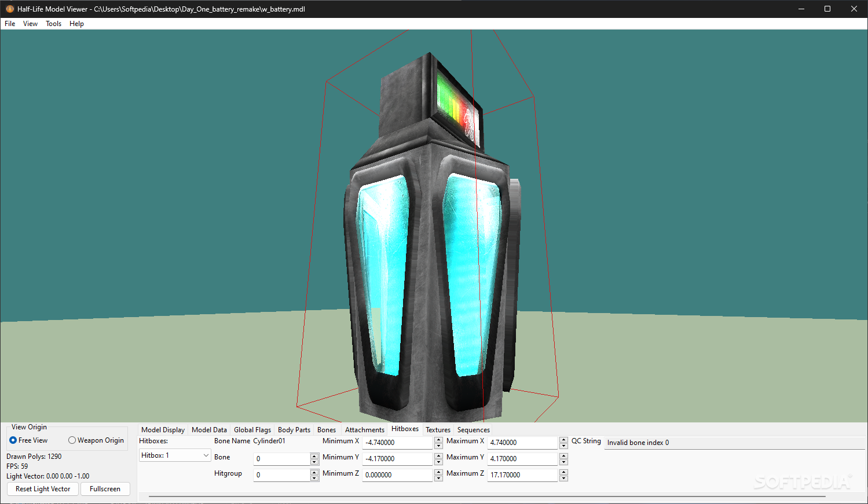Click the Minimum X input field
The image size is (868, 504).
[398, 443]
